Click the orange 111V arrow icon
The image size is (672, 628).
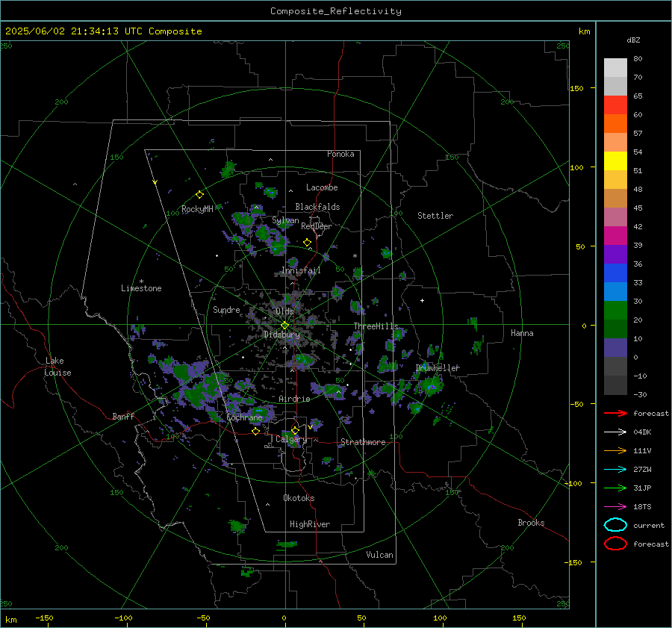[x=615, y=450]
